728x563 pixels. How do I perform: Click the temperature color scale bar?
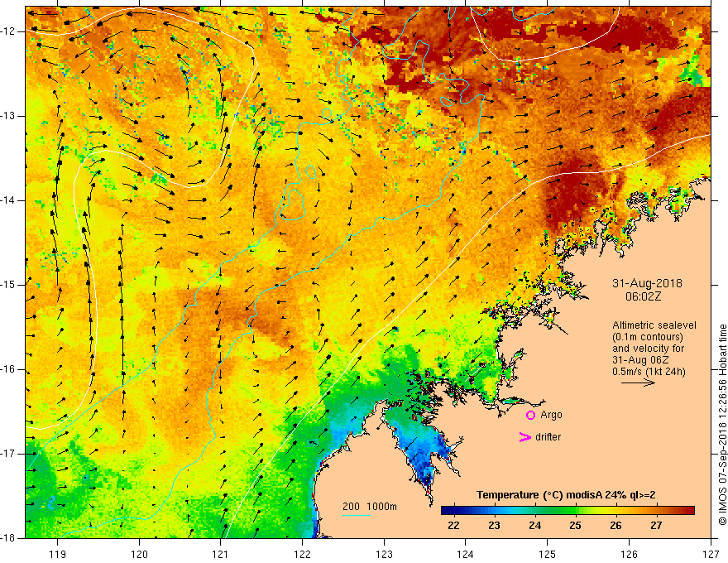(x=568, y=510)
